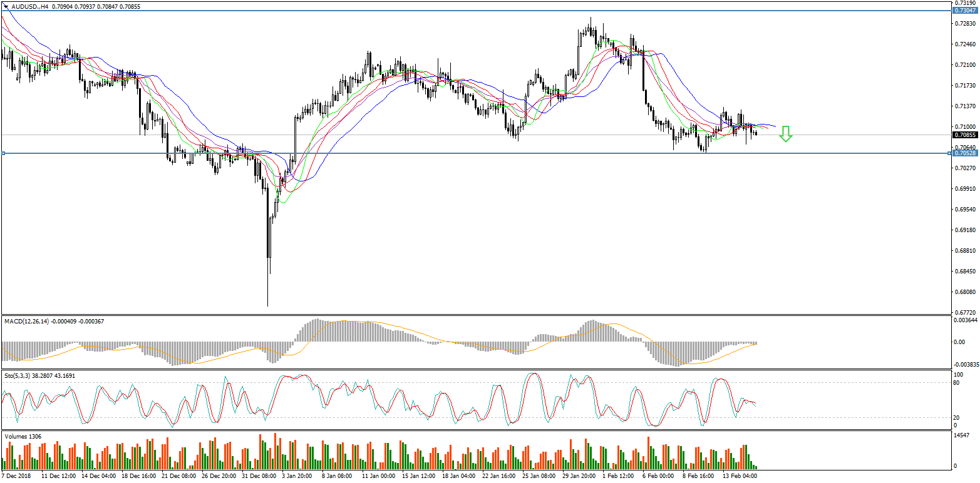Click the 7 Dec 2018 date label
980x483 pixels.
pos(17,476)
